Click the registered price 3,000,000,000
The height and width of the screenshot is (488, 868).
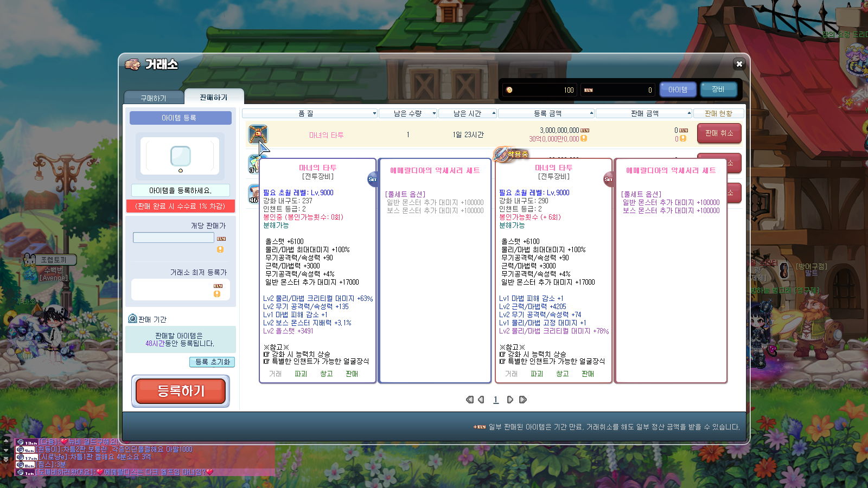click(559, 131)
